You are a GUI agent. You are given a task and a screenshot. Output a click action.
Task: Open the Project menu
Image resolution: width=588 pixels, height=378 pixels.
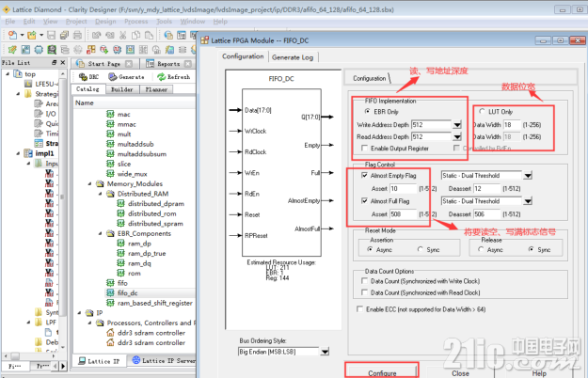pyautogui.click(x=76, y=22)
